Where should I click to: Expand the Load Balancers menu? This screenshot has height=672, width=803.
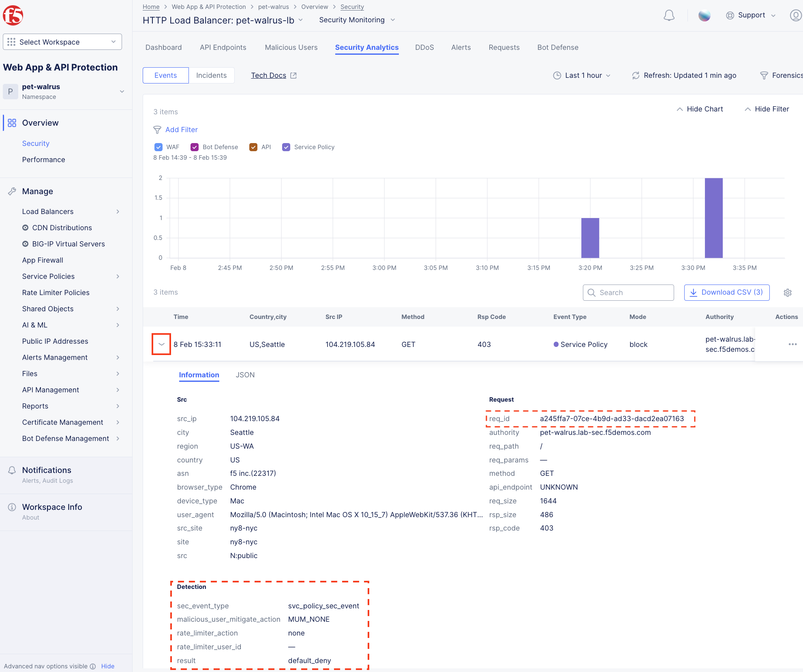pyautogui.click(x=71, y=212)
